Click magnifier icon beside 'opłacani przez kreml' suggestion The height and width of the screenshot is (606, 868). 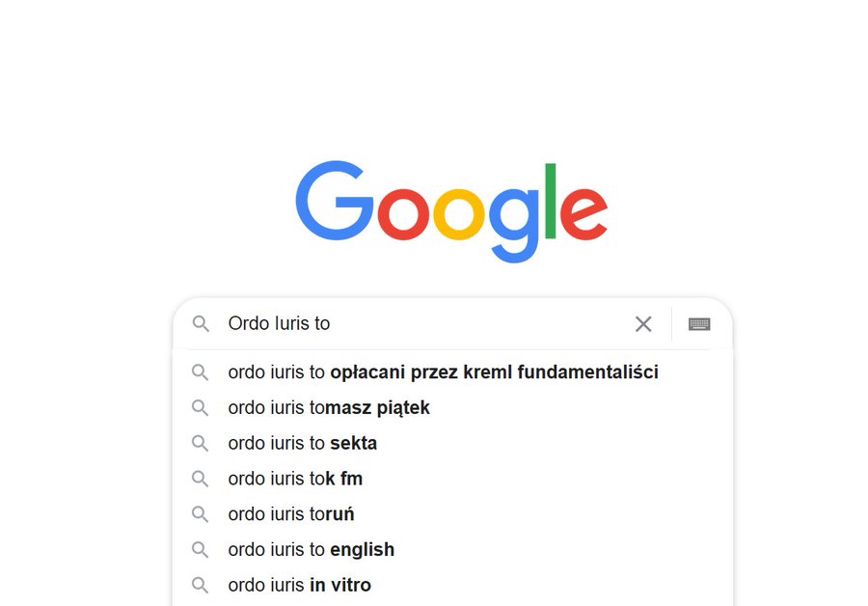tap(200, 372)
